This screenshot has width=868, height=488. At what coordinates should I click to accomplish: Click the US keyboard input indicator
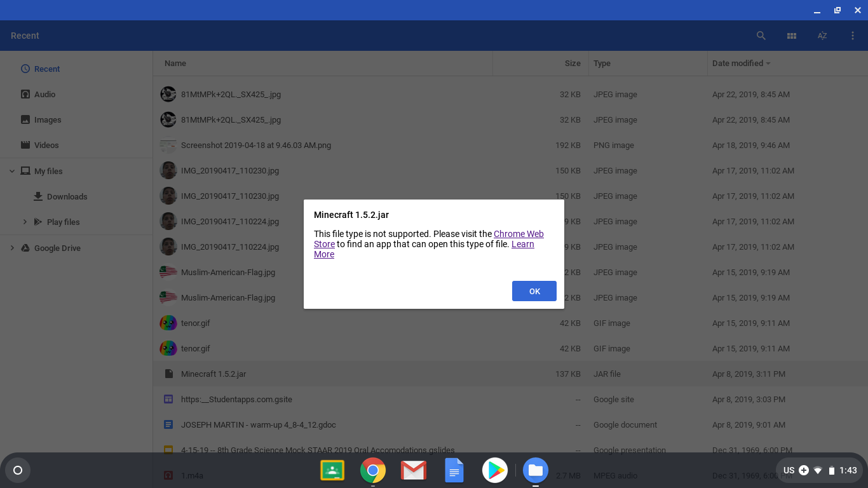789,470
